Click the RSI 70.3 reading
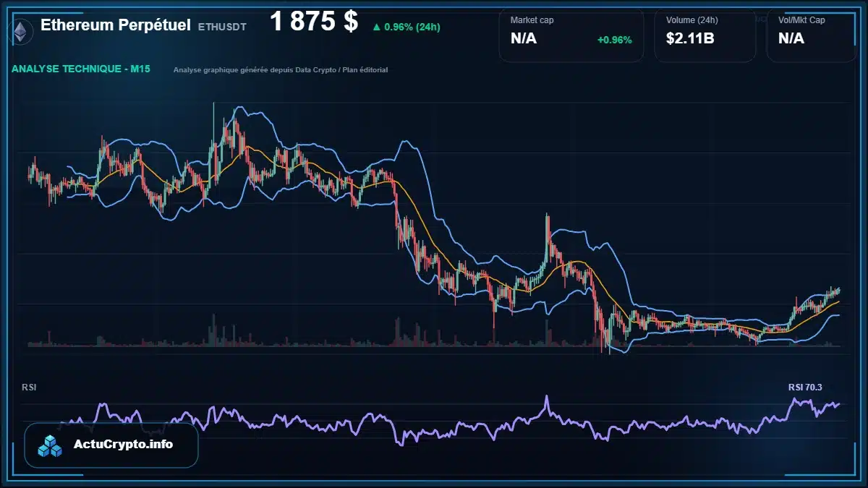This screenshot has height=488, width=868. (805, 387)
